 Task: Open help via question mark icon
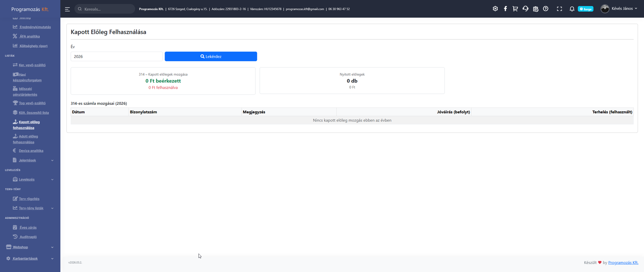(x=545, y=8)
